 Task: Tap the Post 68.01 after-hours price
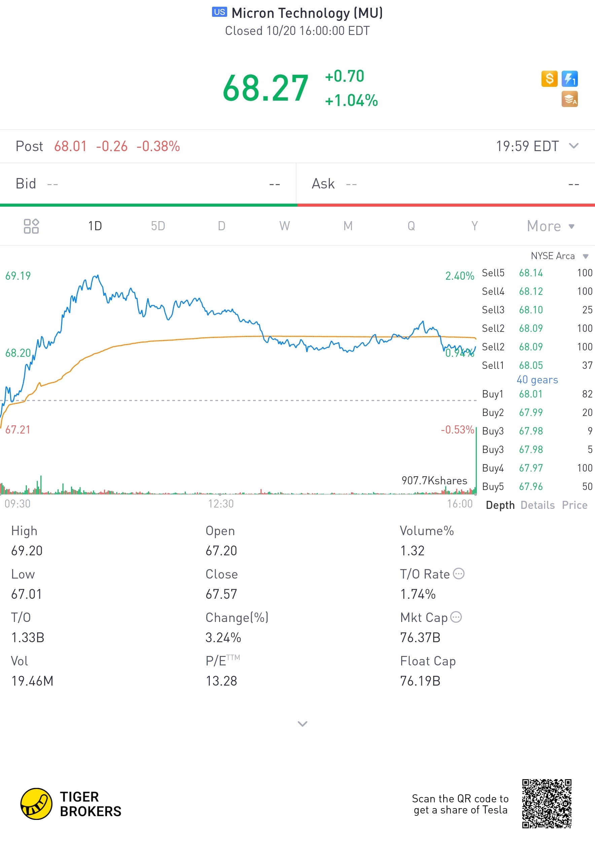pyautogui.click(x=70, y=146)
